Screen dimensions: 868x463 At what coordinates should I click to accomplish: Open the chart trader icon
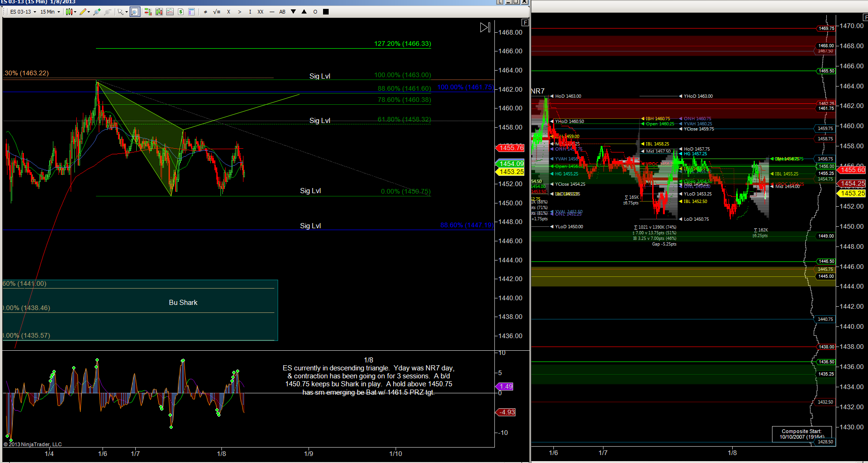148,12
